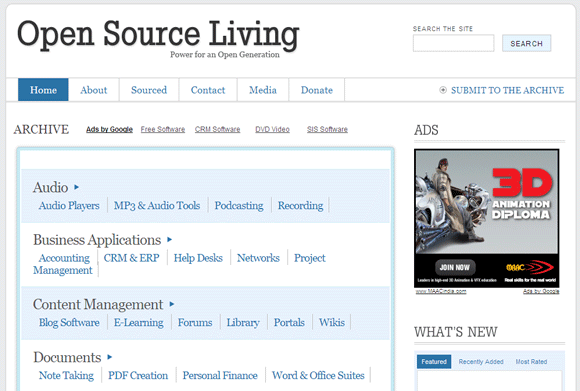
Task: Open the CRM Software ad link
Action: (x=218, y=129)
